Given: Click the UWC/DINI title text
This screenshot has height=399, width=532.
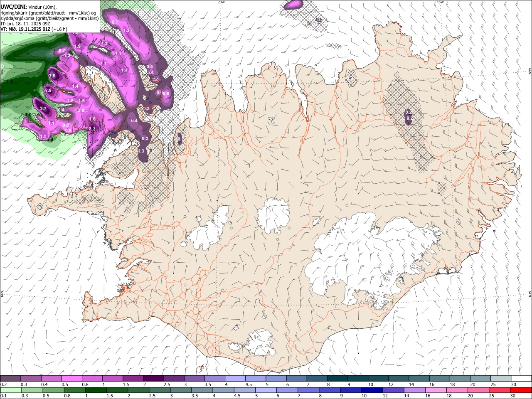Looking at the screenshot, I should (x=12, y=7).
